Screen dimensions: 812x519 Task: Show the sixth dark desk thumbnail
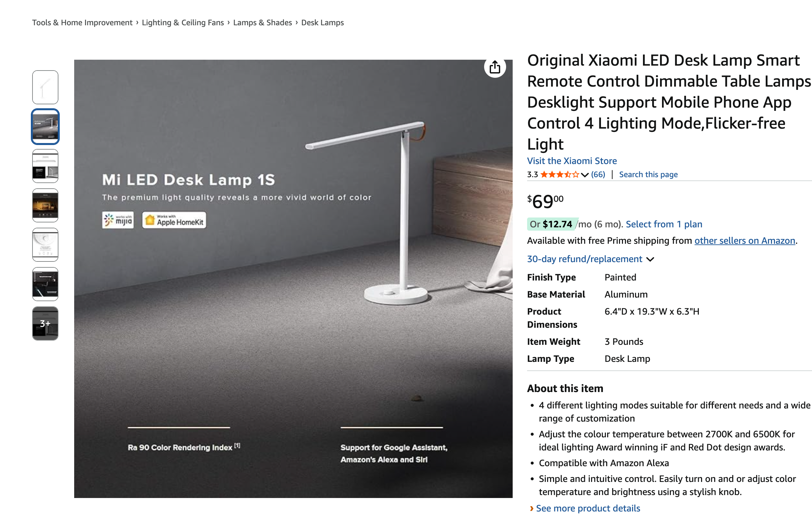[45, 284]
